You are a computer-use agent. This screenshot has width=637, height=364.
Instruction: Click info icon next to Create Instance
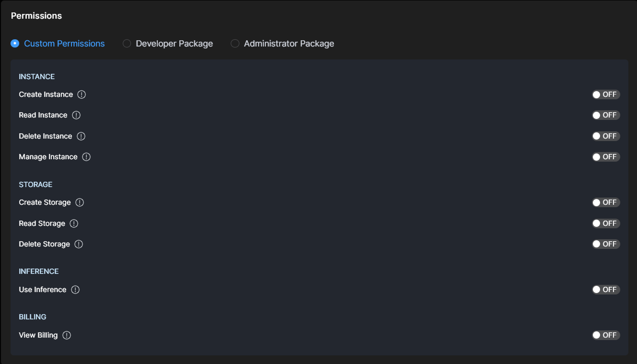pos(82,94)
